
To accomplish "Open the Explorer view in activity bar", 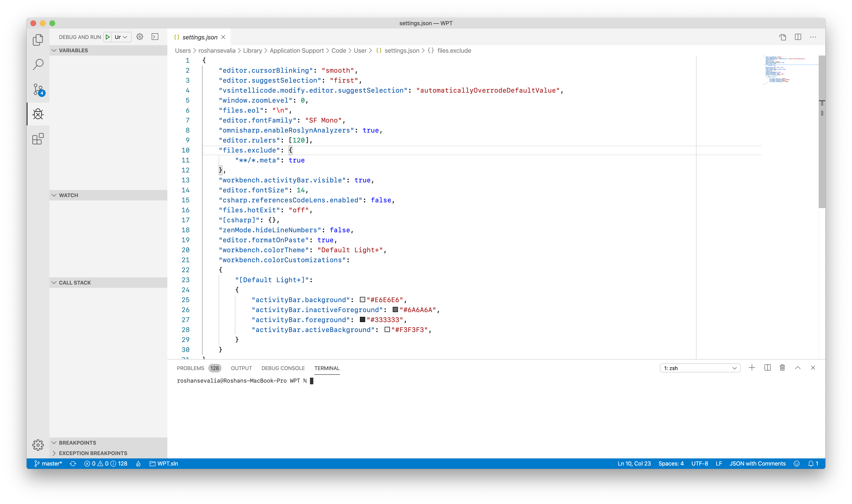I will click(38, 40).
